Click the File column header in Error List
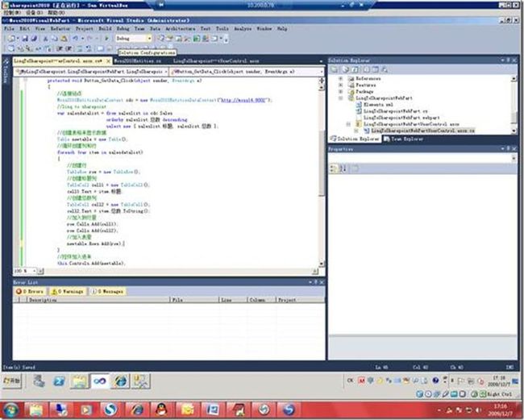This screenshot has width=524, height=420. tap(194, 300)
